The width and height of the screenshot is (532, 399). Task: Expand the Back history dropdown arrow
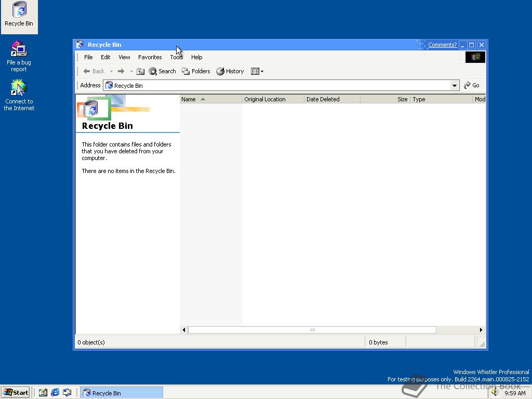pyautogui.click(x=111, y=71)
